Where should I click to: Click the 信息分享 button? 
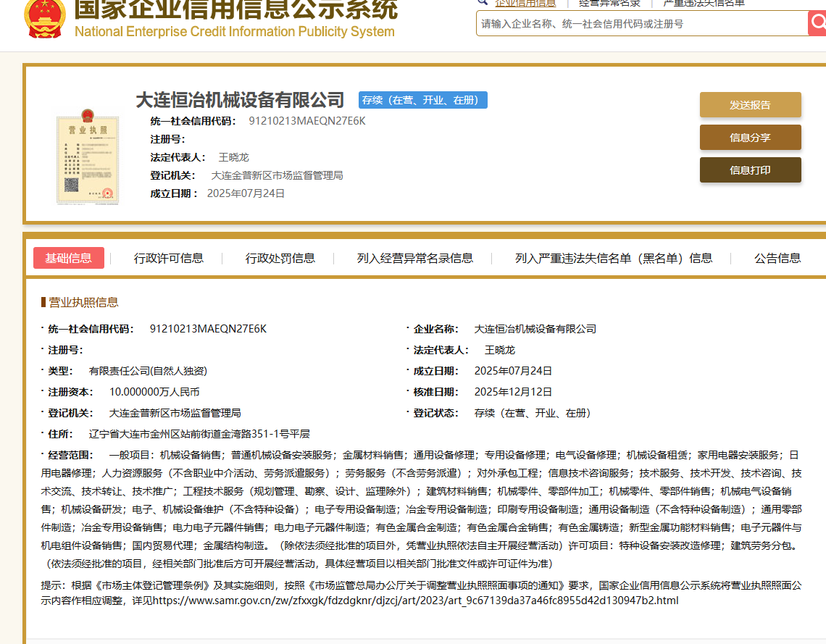coord(750,138)
